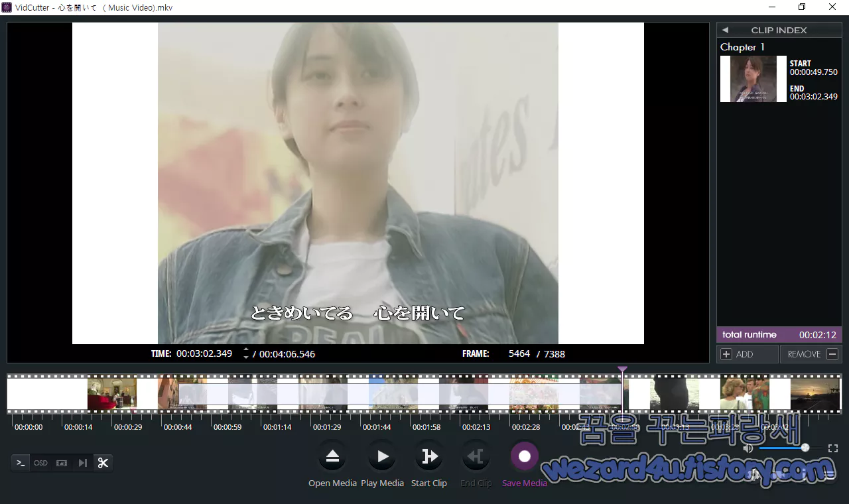Click the "Chapter 1" label
Image resolution: width=849 pixels, height=504 pixels.
pos(742,47)
